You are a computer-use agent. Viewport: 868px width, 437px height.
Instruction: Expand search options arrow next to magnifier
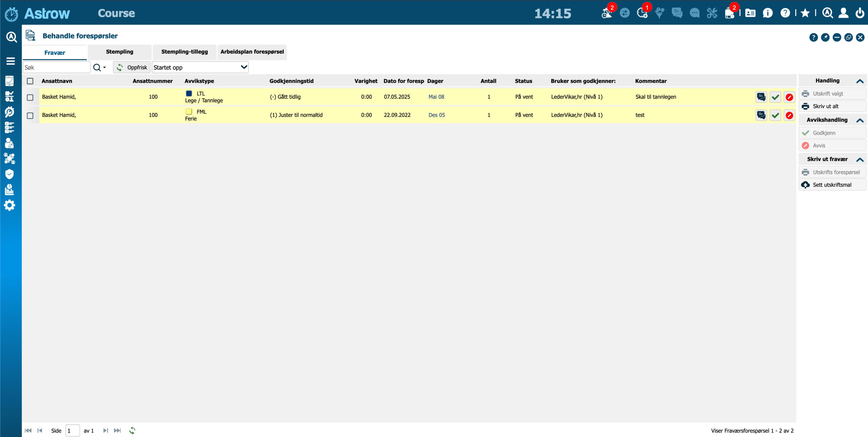coord(104,67)
